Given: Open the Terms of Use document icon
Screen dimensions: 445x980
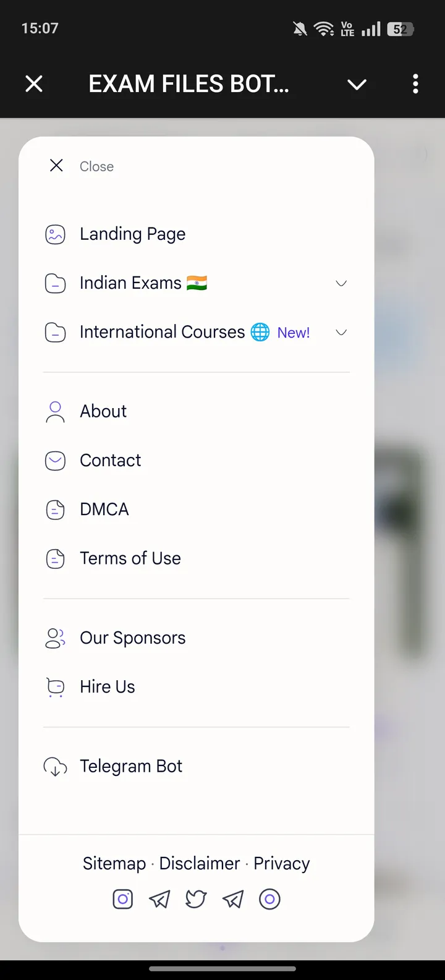Looking at the screenshot, I should click(56, 559).
